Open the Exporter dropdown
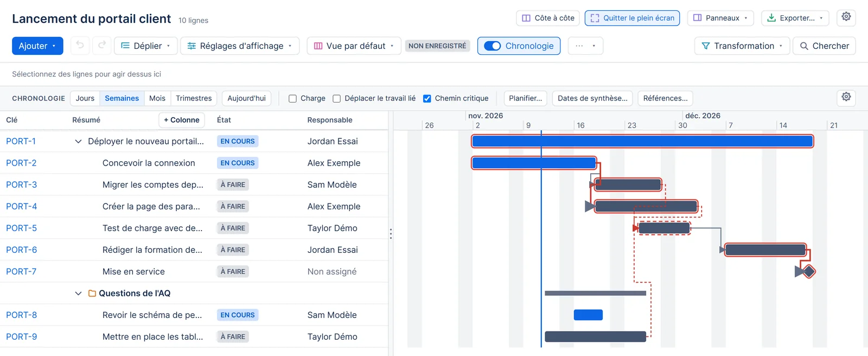The width and height of the screenshot is (868, 356). pos(795,18)
